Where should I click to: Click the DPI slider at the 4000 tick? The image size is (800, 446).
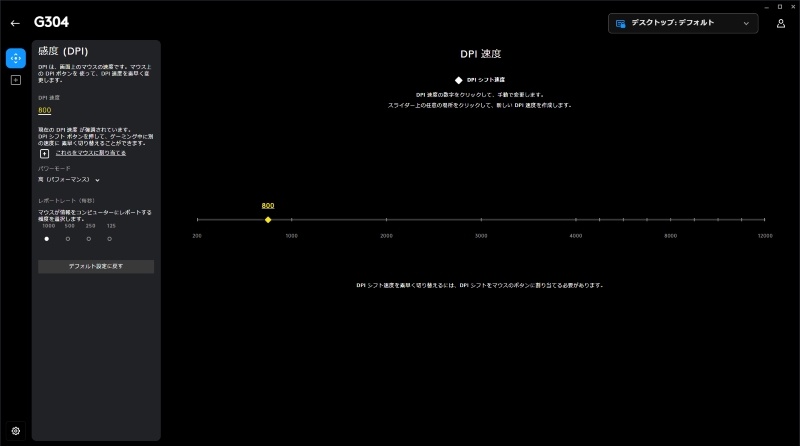click(x=576, y=219)
